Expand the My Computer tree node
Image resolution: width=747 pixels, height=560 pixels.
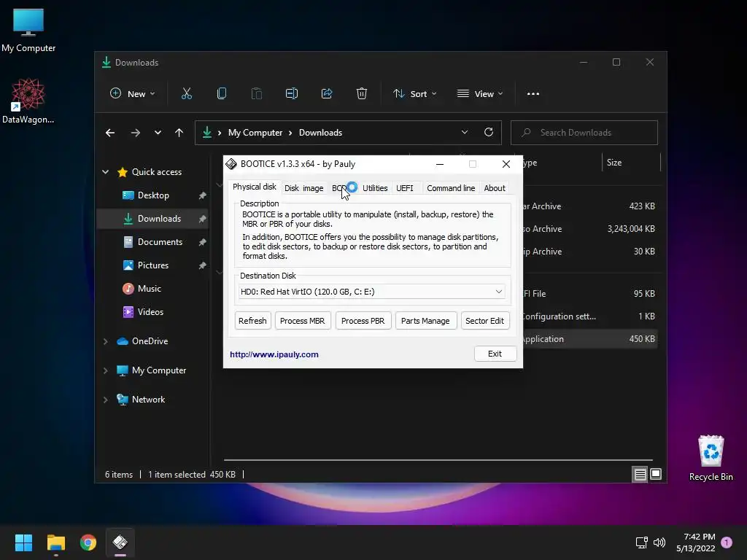pyautogui.click(x=105, y=370)
